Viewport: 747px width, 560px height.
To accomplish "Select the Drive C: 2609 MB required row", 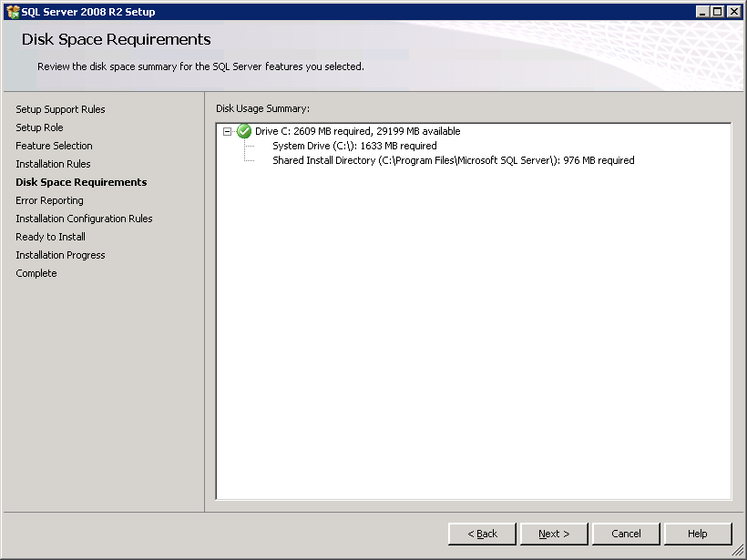I will coord(357,131).
